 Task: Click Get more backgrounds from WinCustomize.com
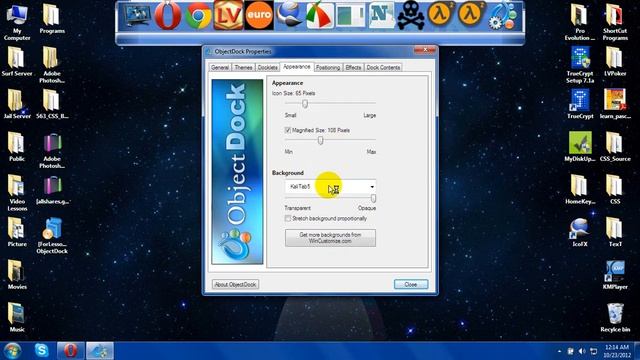pos(330,238)
